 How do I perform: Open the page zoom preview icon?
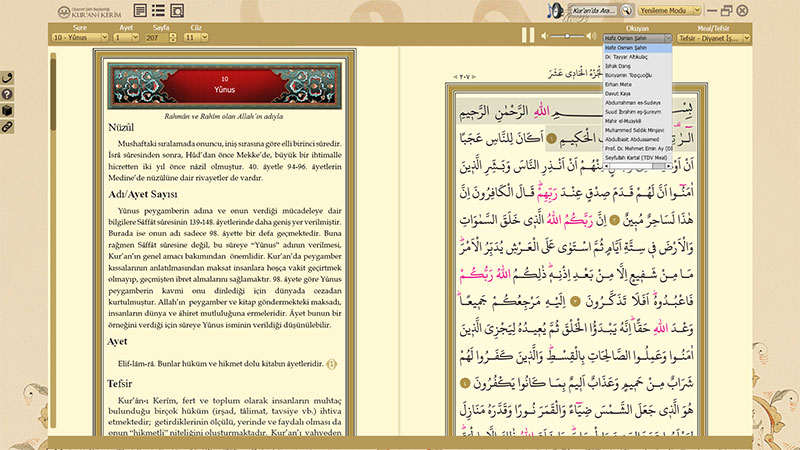[x=177, y=11]
